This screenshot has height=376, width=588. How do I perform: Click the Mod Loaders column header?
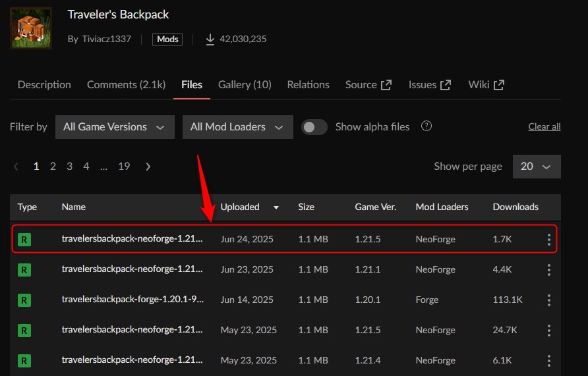tap(442, 207)
